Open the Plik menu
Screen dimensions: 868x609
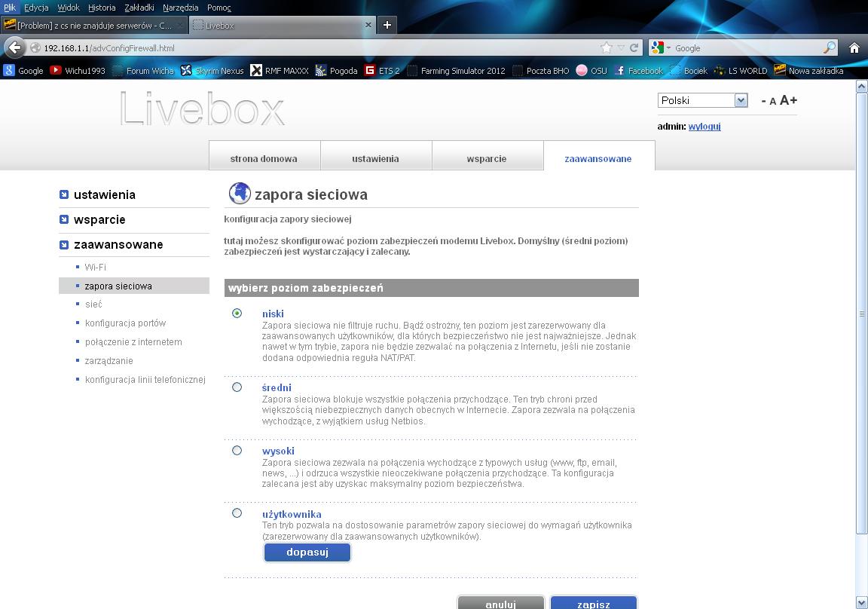tap(10, 8)
